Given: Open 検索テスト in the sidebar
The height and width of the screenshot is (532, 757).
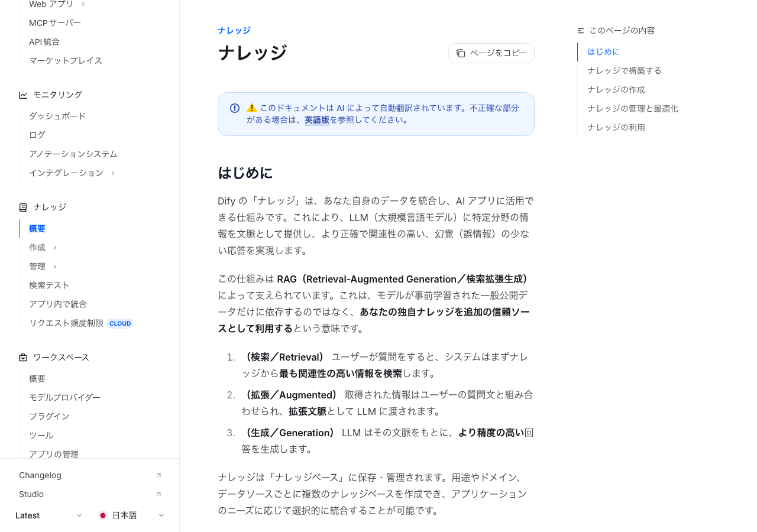Looking at the screenshot, I should (x=49, y=286).
